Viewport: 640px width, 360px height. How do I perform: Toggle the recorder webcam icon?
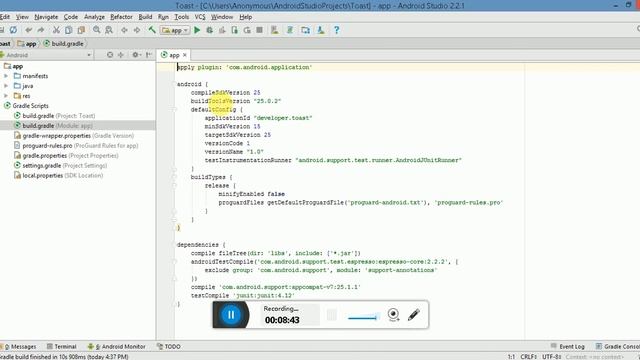(393, 314)
